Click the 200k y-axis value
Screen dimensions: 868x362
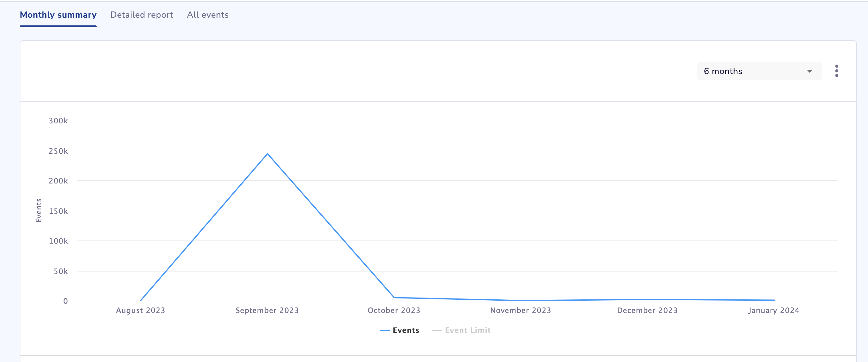58,181
